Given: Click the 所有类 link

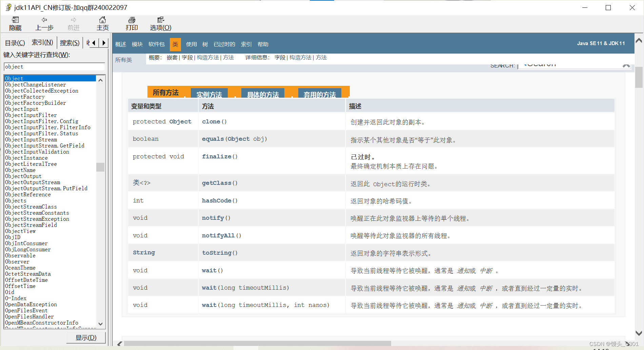Looking at the screenshot, I should (x=123, y=60).
